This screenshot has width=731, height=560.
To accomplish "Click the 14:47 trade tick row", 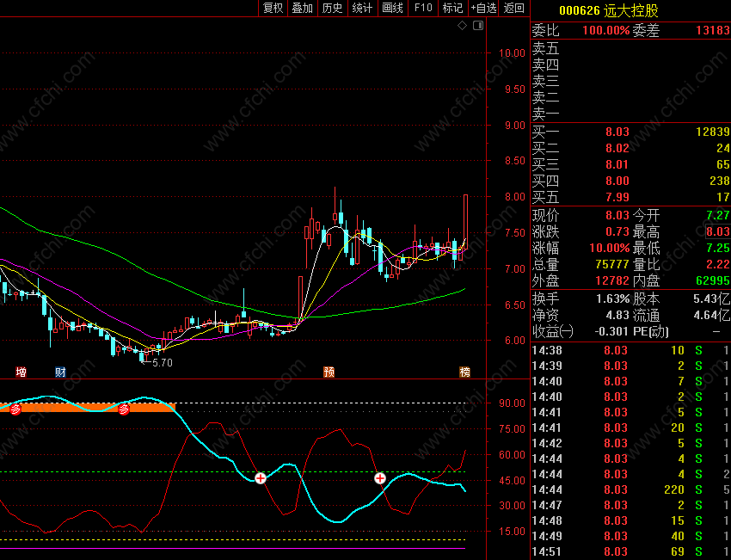I will tap(630, 505).
